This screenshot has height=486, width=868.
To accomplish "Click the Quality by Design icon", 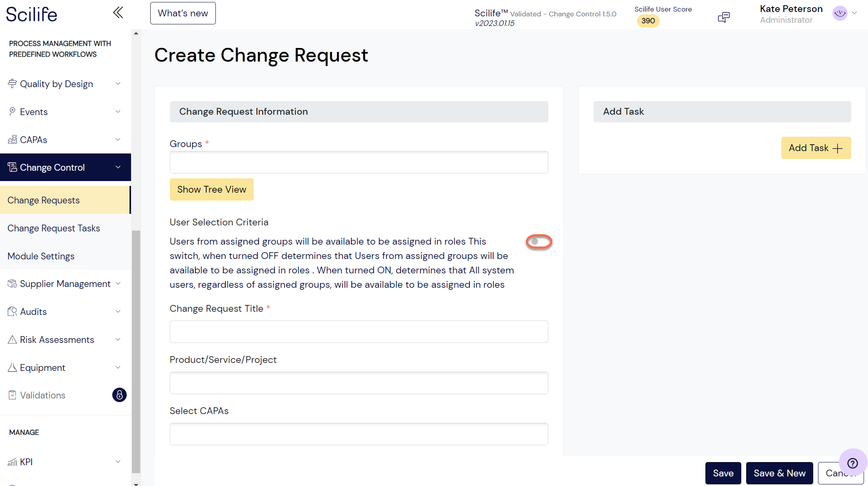I will 12,84.
